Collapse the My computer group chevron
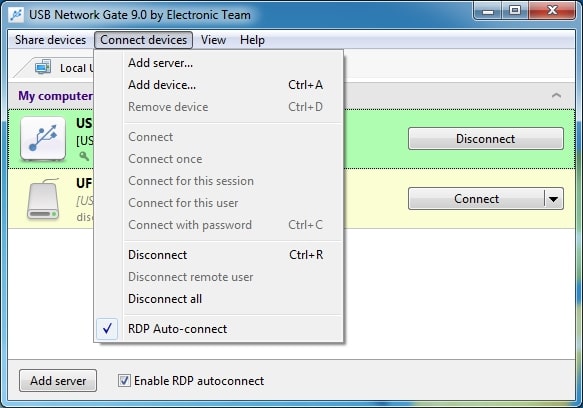The image size is (583, 408). [556, 95]
